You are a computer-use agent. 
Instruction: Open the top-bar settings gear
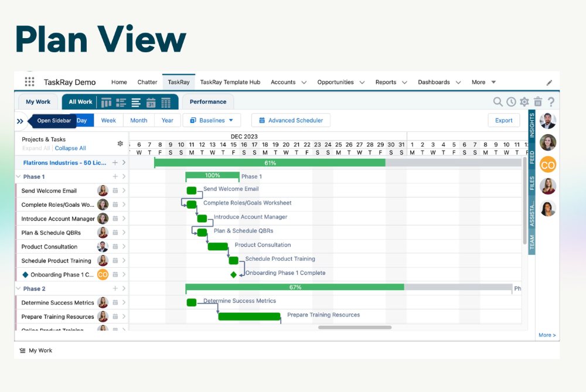524,101
